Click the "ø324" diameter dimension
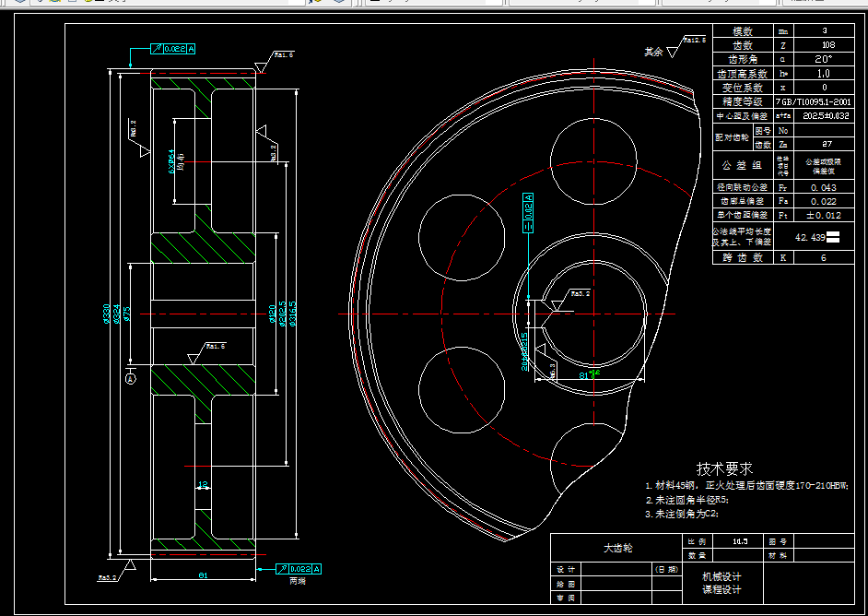The width and height of the screenshot is (868, 616). (x=116, y=314)
